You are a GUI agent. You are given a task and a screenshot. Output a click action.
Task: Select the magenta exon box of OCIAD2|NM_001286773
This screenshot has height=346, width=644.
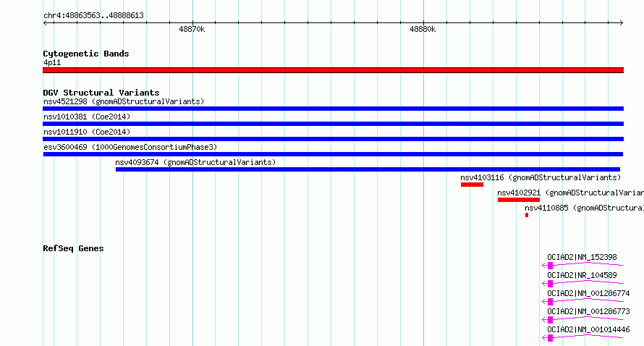pos(551,320)
